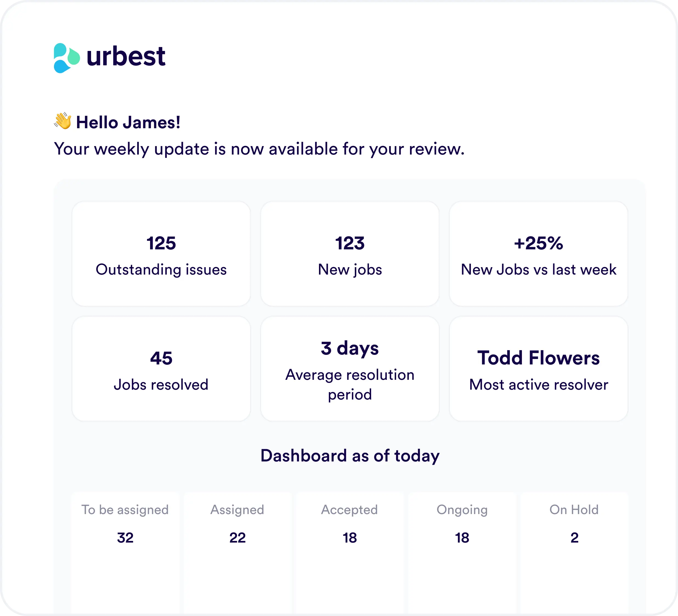
Task: Click the 32 count under To be assigned
Action: pyautogui.click(x=125, y=538)
